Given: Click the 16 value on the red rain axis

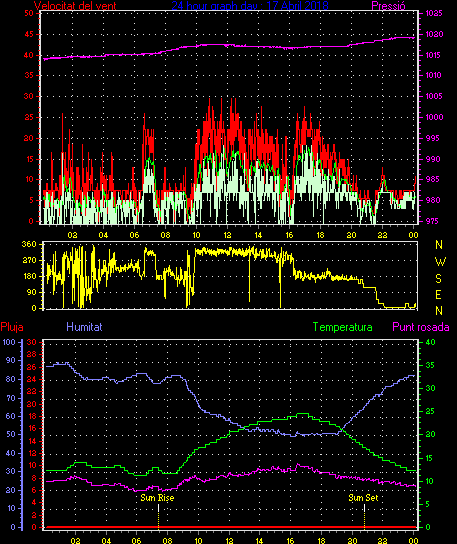Looking at the screenshot, I should (32, 428).
